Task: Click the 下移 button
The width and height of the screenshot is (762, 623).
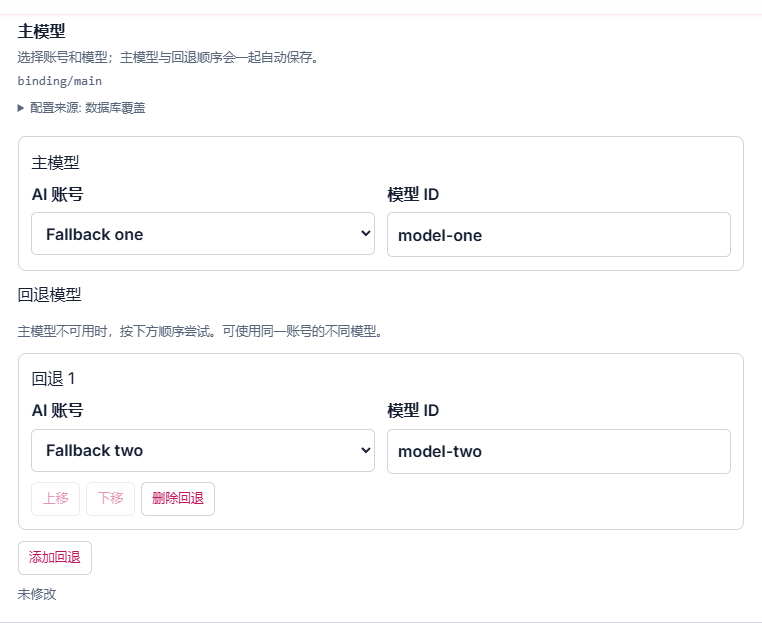Action: pyautogui.click(x=110, y=499)
